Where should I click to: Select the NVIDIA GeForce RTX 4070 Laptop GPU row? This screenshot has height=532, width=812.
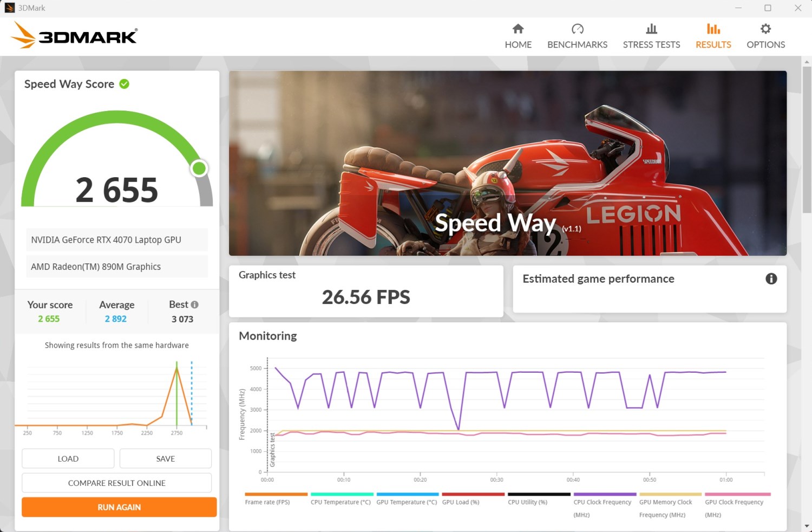pyautogui.click(x=117, y=240)
